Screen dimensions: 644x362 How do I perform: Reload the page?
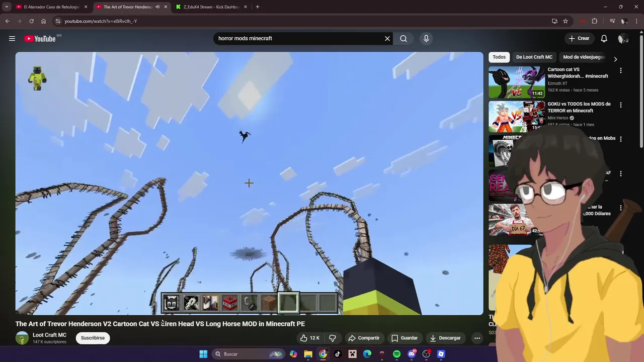(31, 21)
